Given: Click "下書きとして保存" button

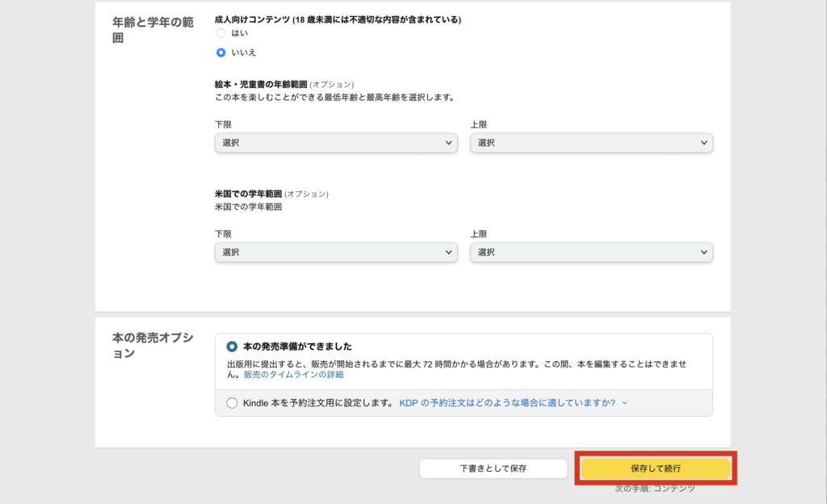Looking at the screenshot, I should click(x=493, y=468).
